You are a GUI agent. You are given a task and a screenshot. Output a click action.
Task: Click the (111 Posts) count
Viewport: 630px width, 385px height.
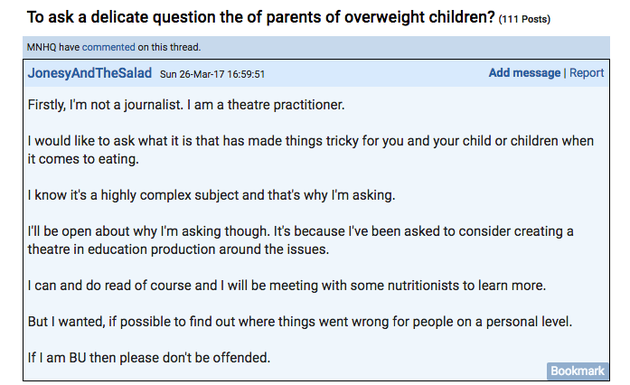[524, 19]
